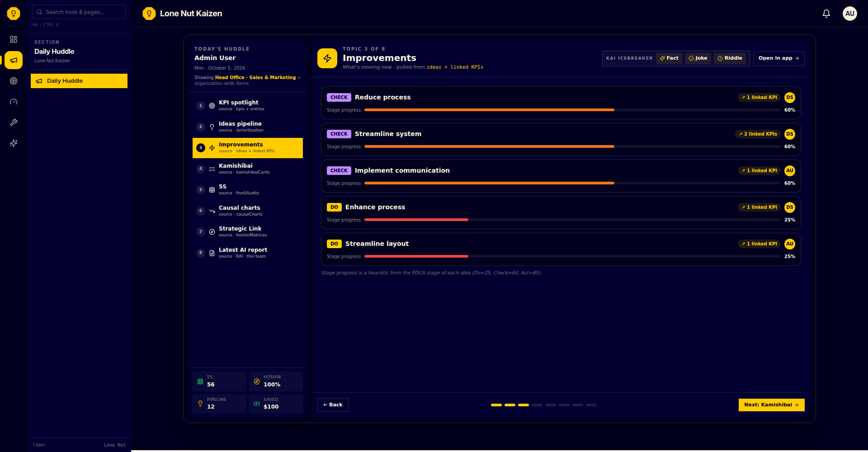Viewport: 868px width, 452px height.
Task: Click AU avatar on Streamline layout card
Action: tap(790, 244)
